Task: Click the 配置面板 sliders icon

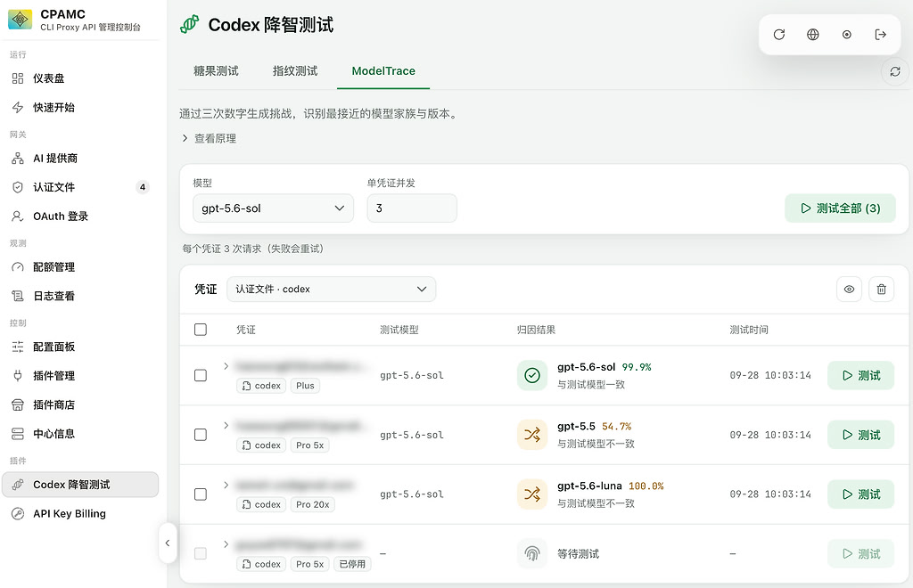Action: click(18, 347)
